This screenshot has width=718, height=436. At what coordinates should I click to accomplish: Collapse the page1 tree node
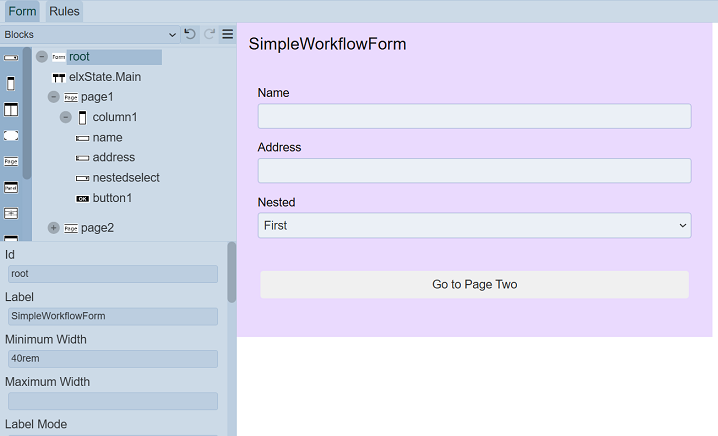pyautogui.click(x=54, y=97)
